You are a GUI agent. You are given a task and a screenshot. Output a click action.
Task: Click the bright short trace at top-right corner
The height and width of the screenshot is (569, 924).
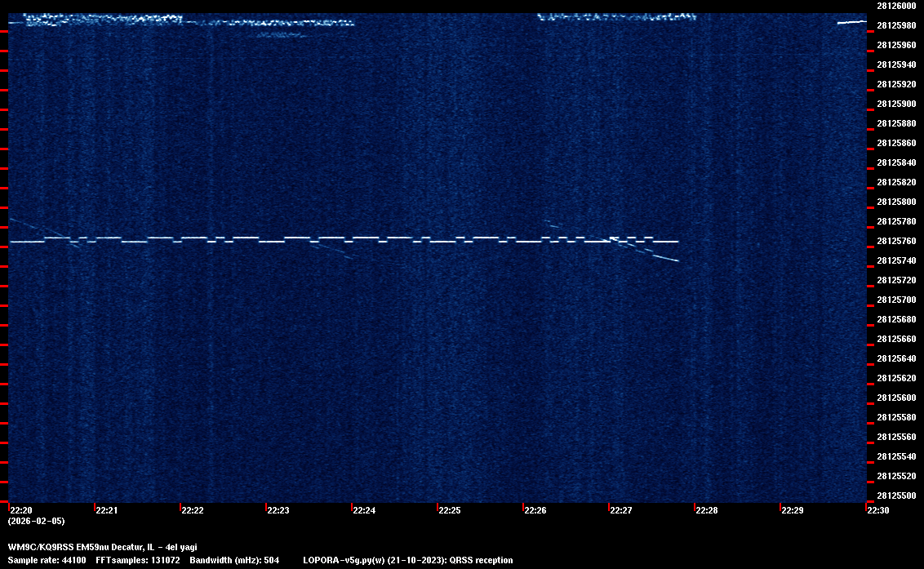851,23
